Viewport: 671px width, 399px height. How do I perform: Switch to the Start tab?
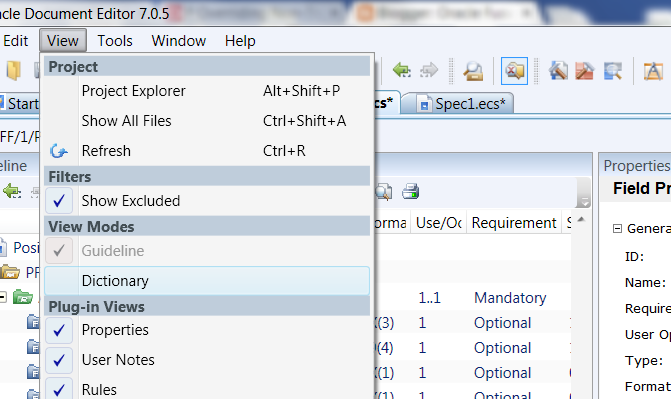coord(20,104)
